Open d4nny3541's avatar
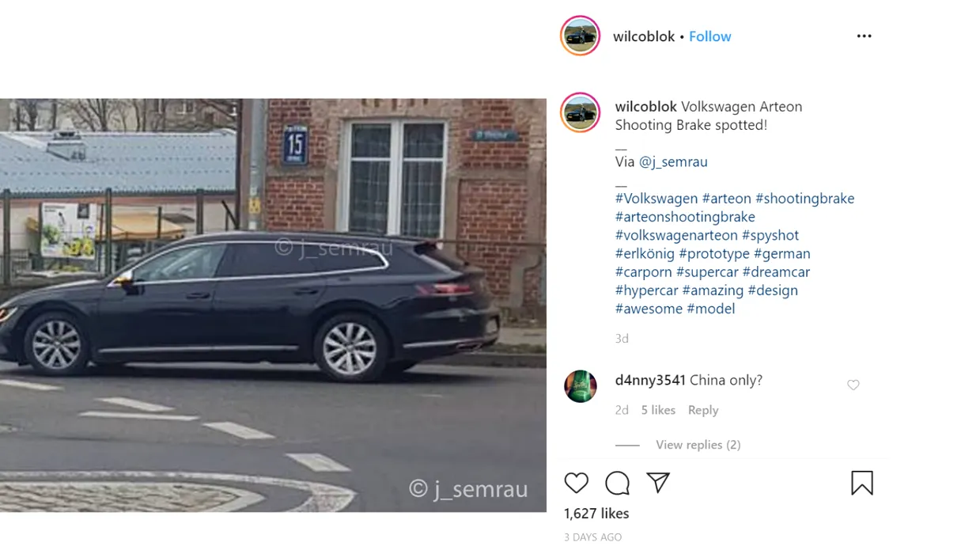 click(581, 386)
